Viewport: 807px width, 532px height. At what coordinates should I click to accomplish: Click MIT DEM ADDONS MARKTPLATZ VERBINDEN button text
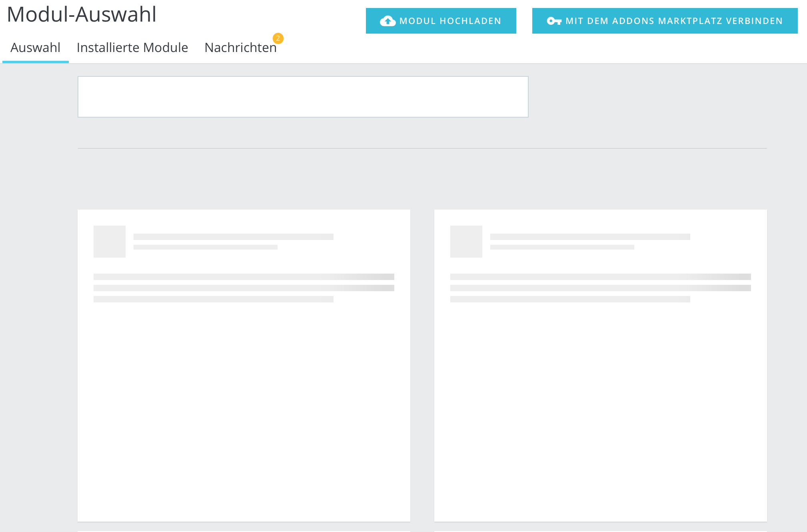coord(674,21)
